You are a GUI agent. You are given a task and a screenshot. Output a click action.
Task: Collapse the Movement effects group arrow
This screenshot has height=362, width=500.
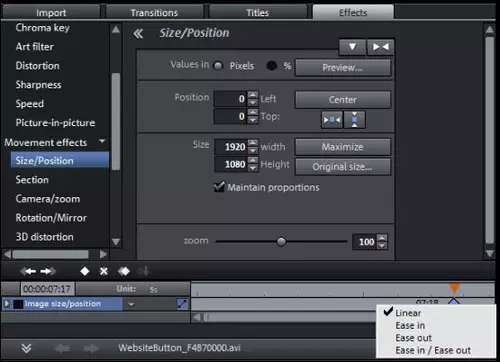(x=102, y=141)
